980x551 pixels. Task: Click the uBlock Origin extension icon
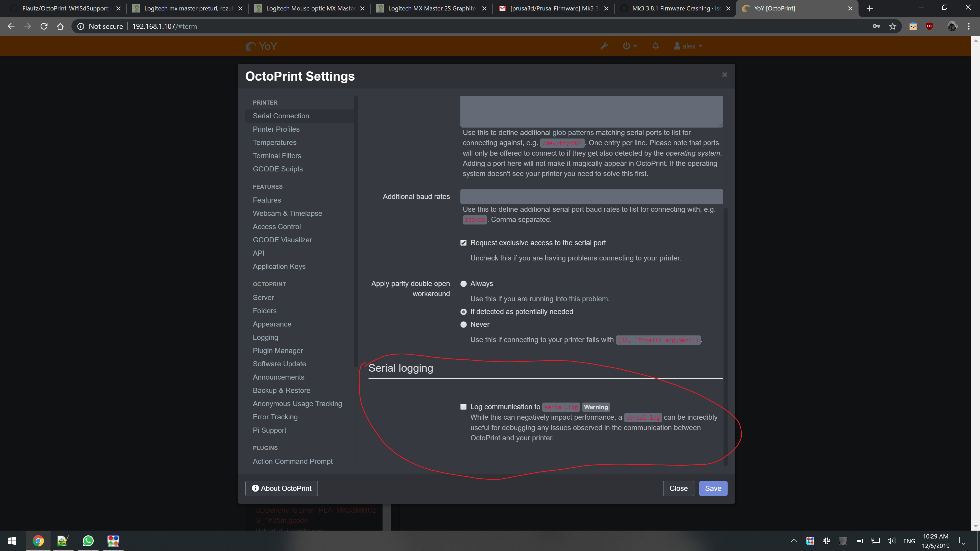[x=929, y=26]
